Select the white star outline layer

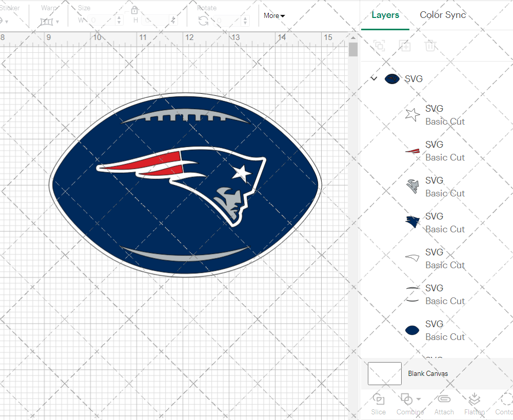tap(412, 115)
